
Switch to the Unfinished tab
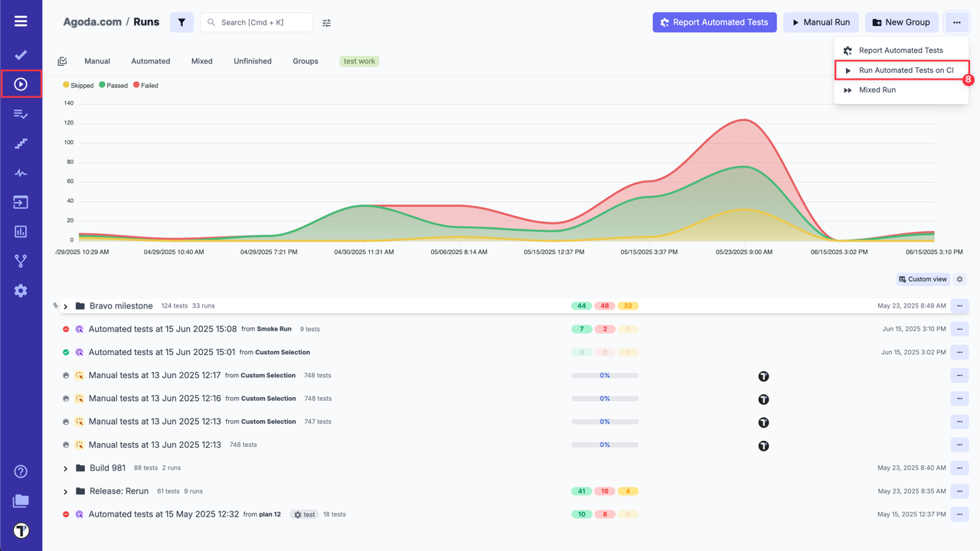click(252, 61)
